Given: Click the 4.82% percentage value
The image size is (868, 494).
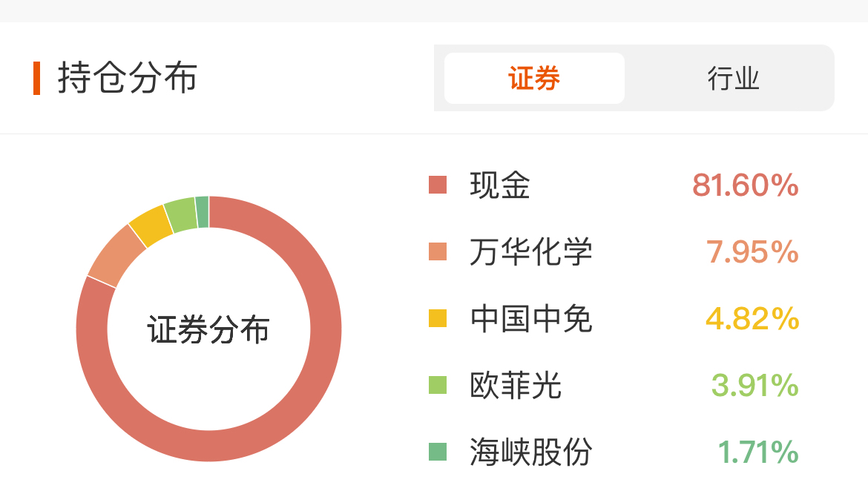Looking at the screenshot, I should [752, 319].
